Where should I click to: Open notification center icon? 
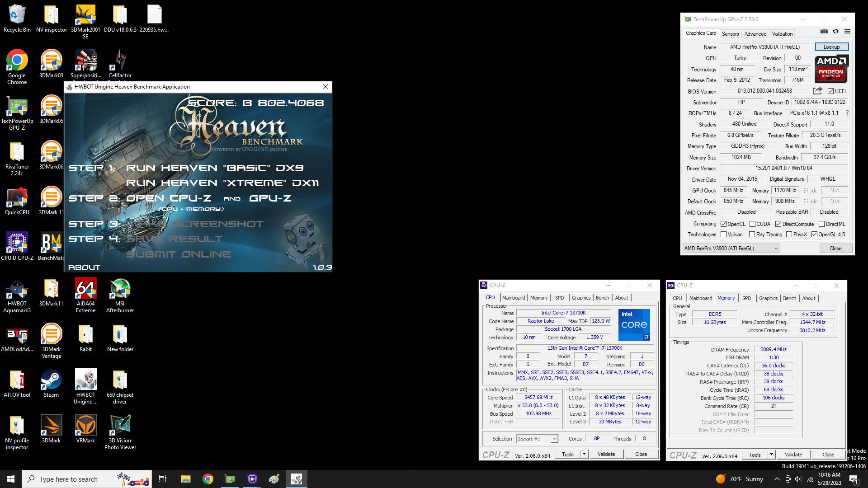tap(854, 479)
